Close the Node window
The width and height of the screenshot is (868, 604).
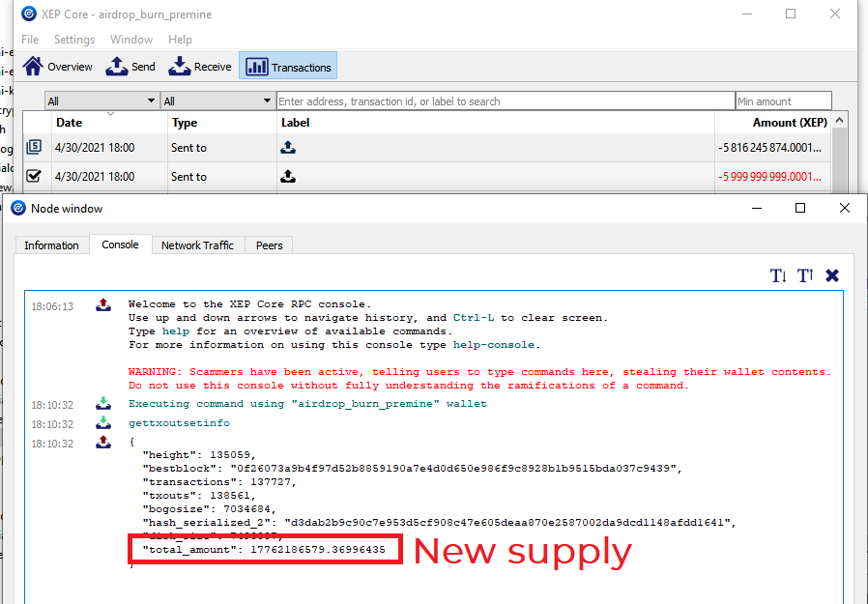point(844,208)
